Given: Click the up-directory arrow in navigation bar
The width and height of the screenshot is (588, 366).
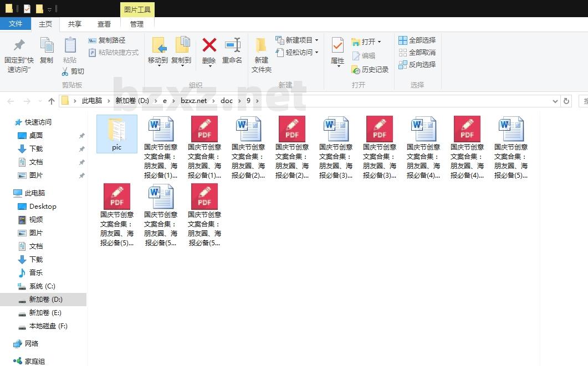Looking at the screenshot, I should coord(52,101).
